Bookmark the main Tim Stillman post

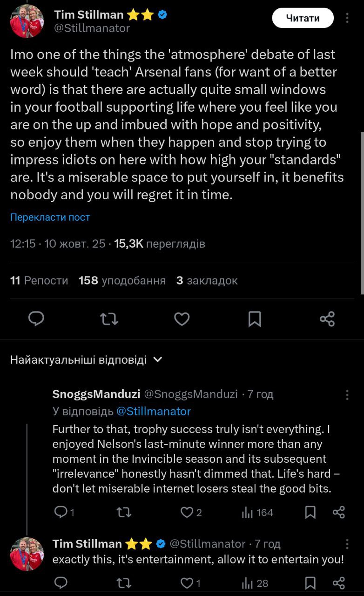point(255,318)
